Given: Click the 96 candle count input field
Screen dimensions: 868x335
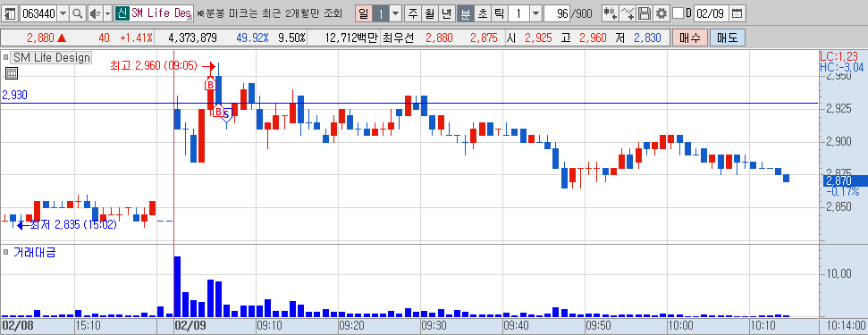Looking at the screenshot, I should [557, 13].
